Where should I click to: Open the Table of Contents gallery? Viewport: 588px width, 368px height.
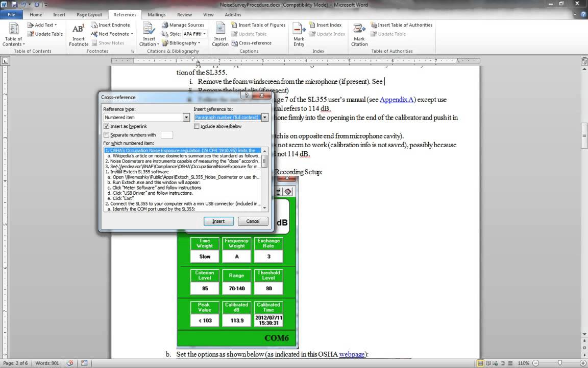14,34
